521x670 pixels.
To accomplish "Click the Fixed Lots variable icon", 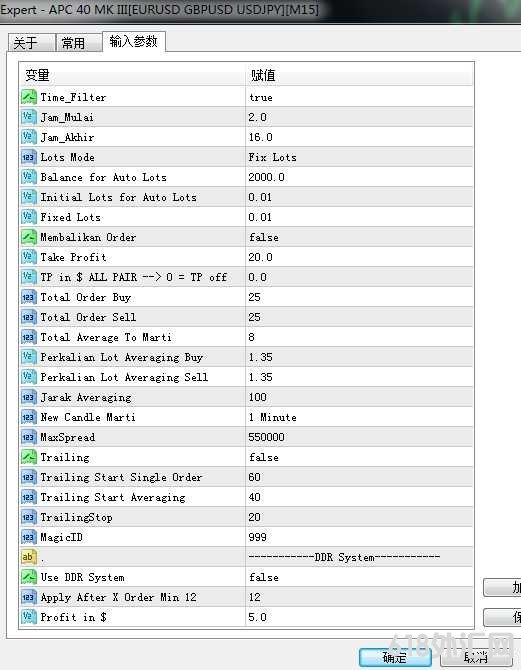I will click(29, 217).
